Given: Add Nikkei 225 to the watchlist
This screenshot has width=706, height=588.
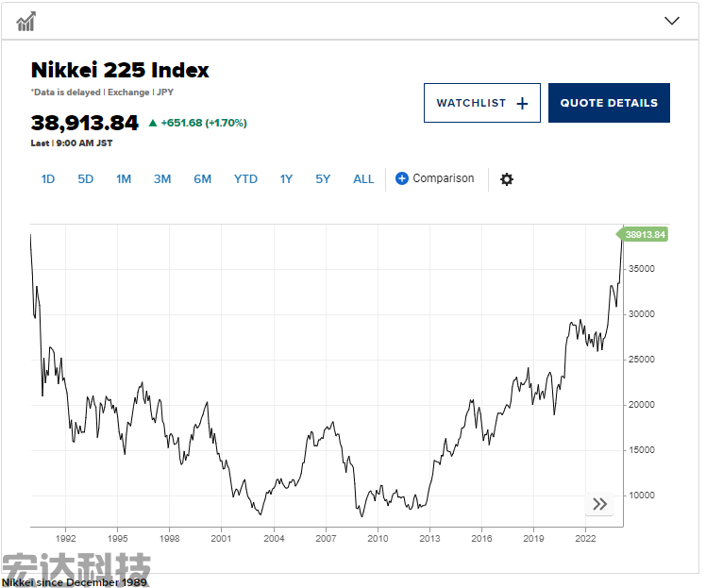Looking at the screenshot, I should pyautogui.click(x=481, y=103).
